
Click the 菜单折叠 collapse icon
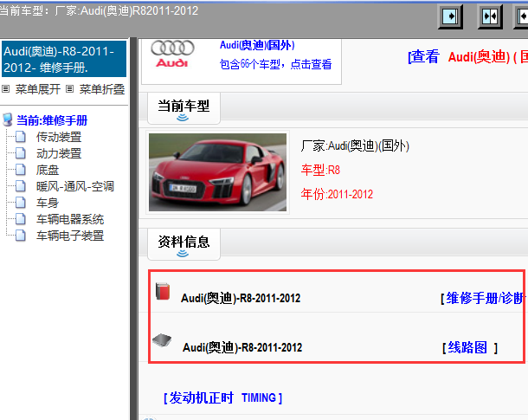tap(70, 89)
